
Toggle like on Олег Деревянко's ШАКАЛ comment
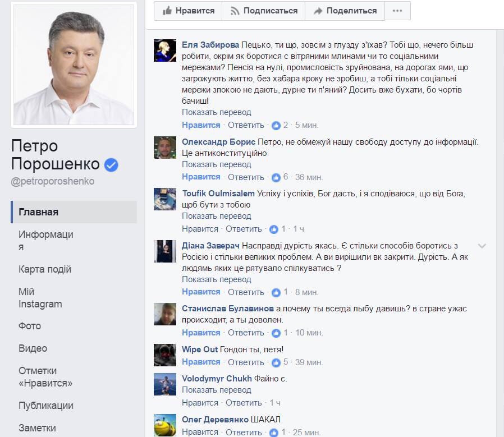(200, 433)
